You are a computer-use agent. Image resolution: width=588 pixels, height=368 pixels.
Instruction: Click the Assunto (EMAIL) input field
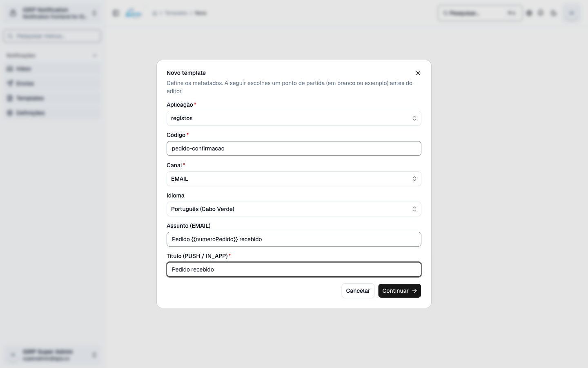(x=294, y=239)
